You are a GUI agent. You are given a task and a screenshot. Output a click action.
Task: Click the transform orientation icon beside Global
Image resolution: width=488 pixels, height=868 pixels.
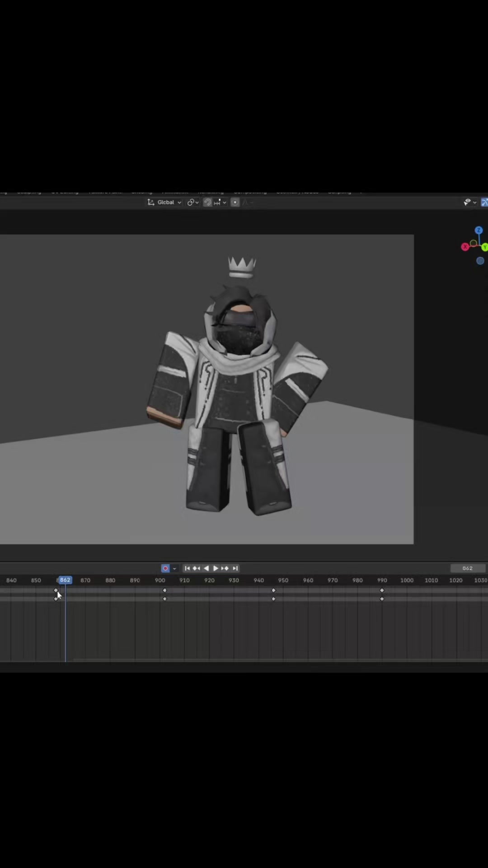pos(151,202)
